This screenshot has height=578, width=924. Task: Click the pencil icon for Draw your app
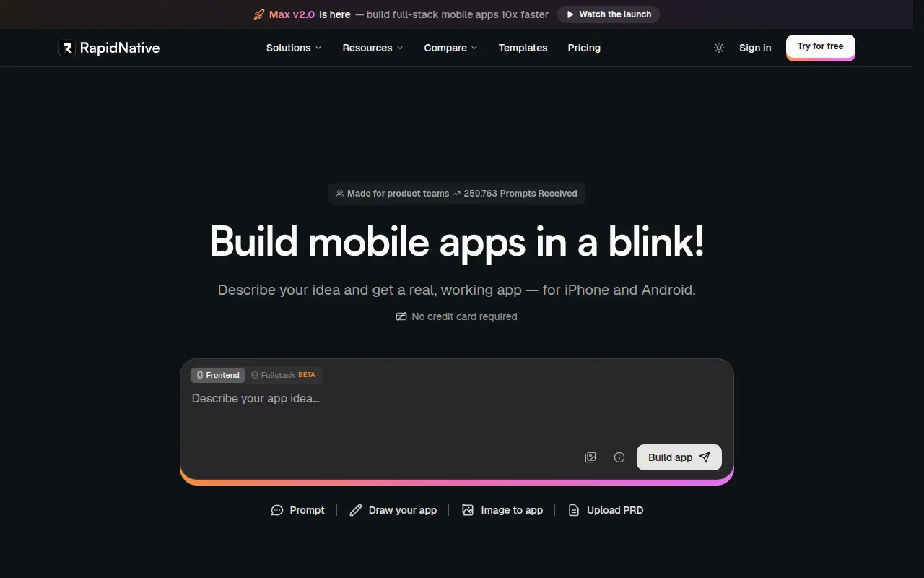(355, 510)
